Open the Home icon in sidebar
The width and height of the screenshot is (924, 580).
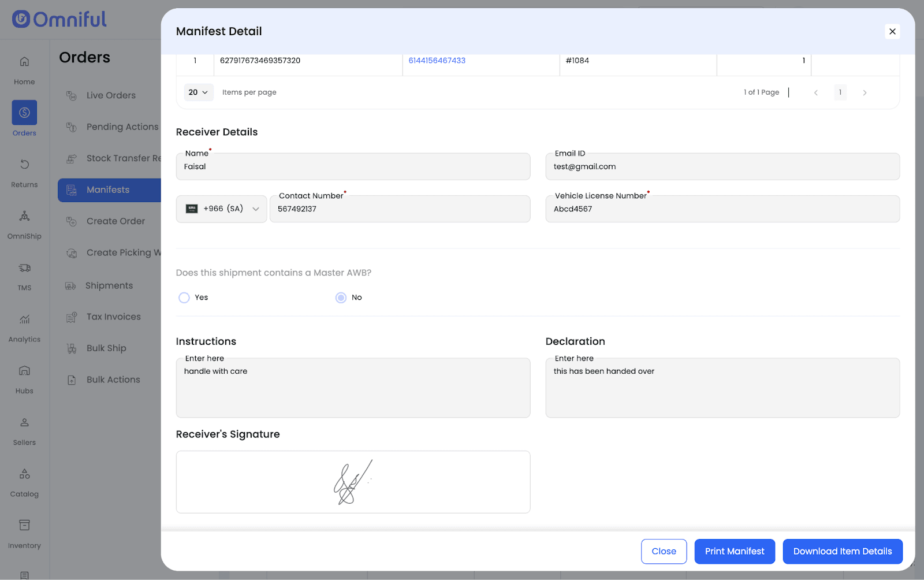24,62
